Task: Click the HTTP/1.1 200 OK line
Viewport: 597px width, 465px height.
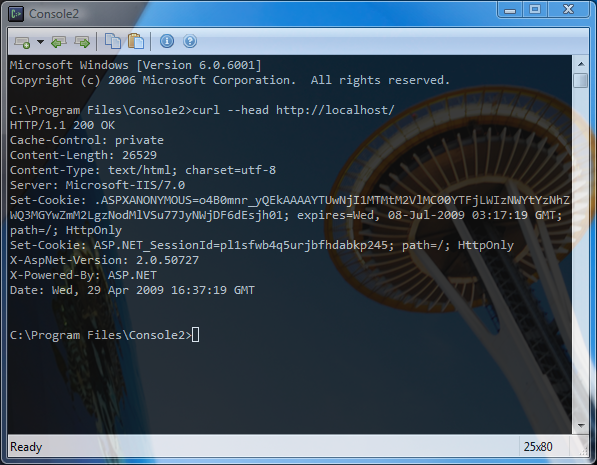Action: [62, 125]
